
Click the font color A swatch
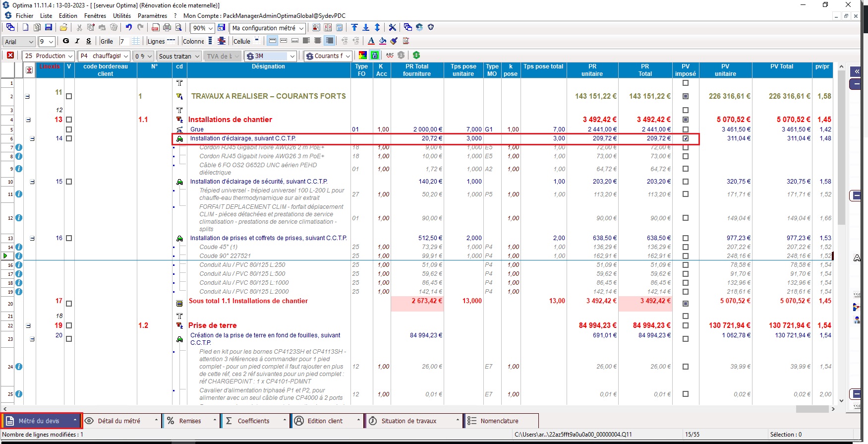371,41
